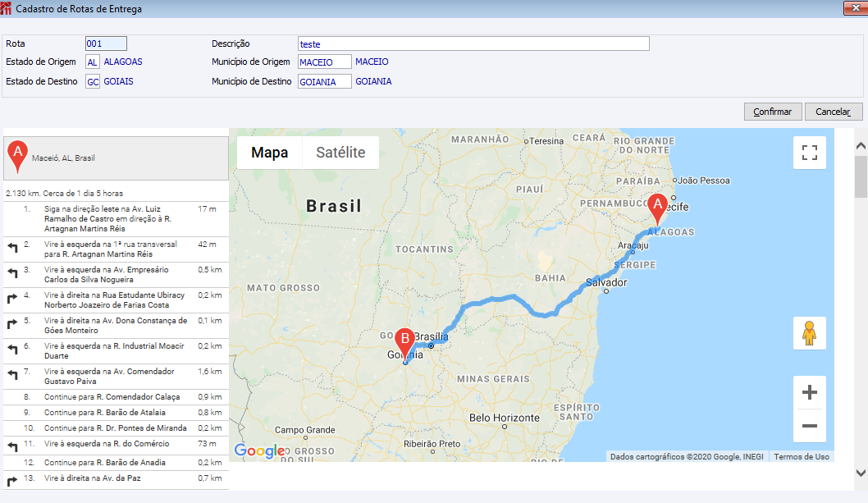
Task: Click the ALAGOAS text beside Estado de Origem
Action: pos(123,62)
